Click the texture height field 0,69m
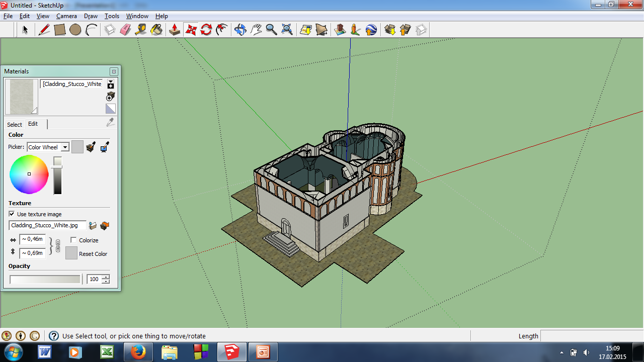The image size is (644, 362). pos(33,253)
